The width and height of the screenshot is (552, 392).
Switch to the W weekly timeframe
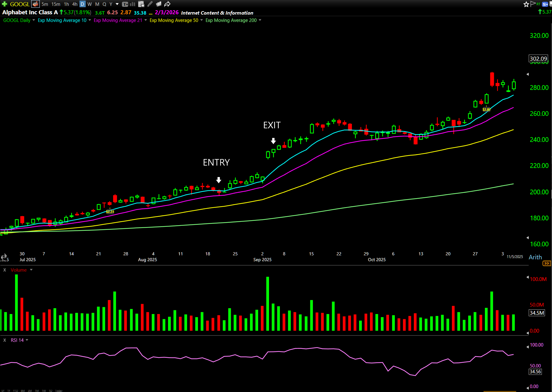pos(89,4)
